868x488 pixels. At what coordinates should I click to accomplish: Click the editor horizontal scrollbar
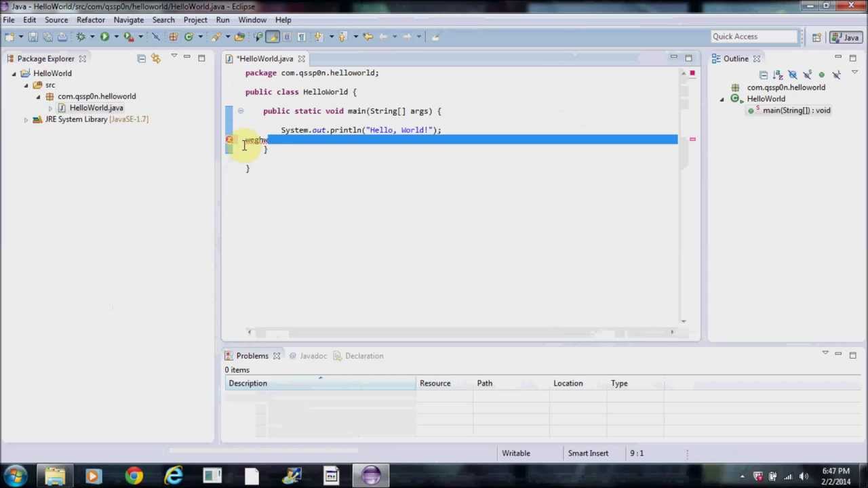pyautogui.click(x=460, y=332)
